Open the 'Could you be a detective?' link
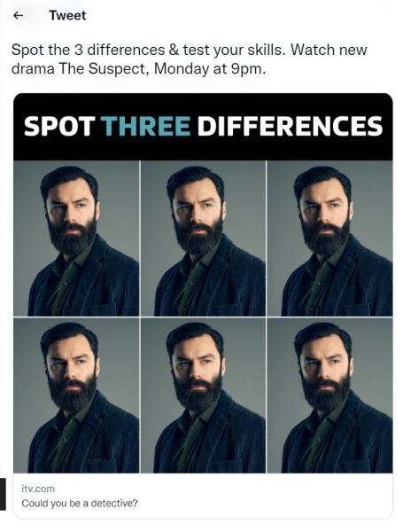 [x=80, y=503]
